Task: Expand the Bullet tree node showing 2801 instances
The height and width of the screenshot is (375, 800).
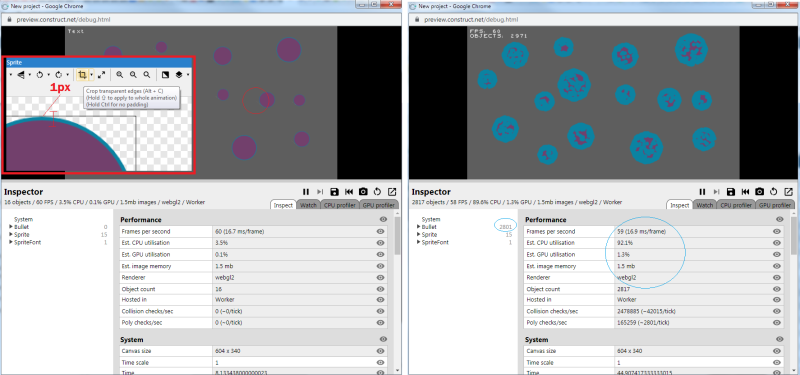Action: [x=419, y=227]
